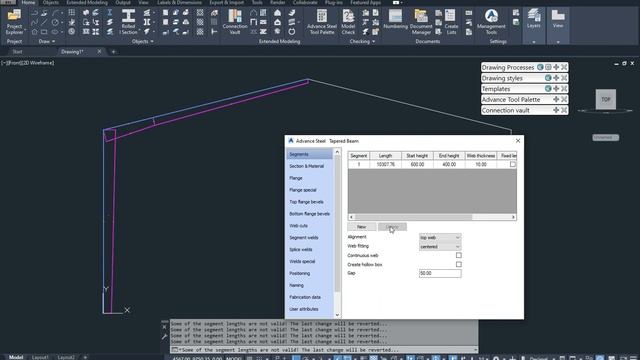Open the Connection Vault from the ribbon
This screenshot has height=360, width=640.
[235, 21]
